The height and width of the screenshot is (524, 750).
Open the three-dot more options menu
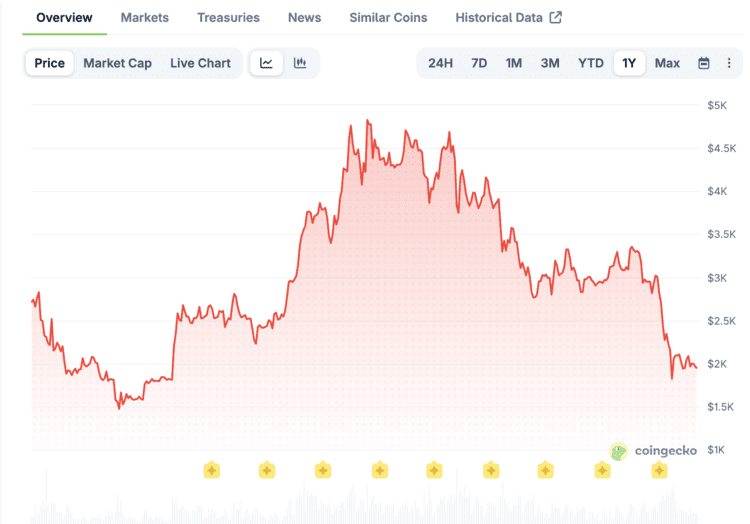pos(729,63)
